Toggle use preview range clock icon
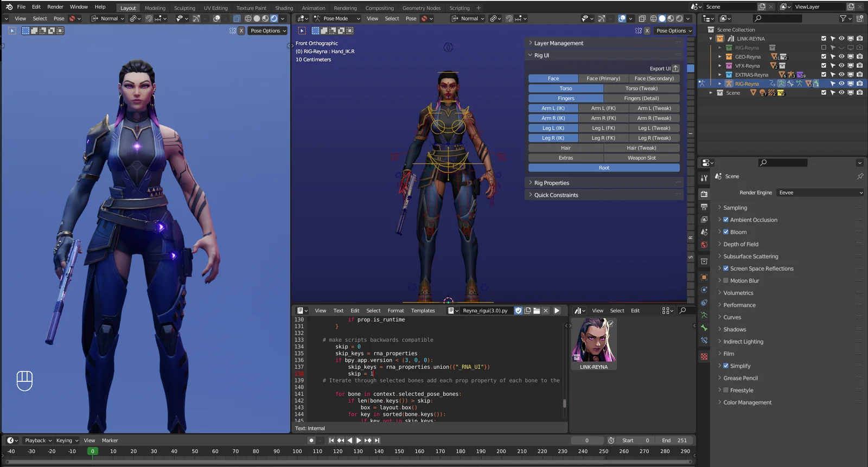Viewport: 868px width, 467px height. [x=611, y=440]
